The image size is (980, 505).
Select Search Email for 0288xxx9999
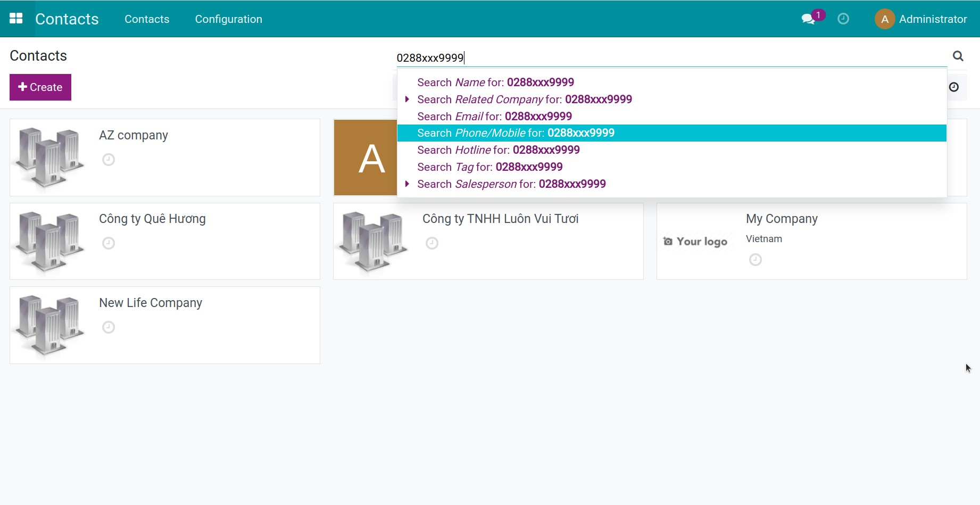494,117
